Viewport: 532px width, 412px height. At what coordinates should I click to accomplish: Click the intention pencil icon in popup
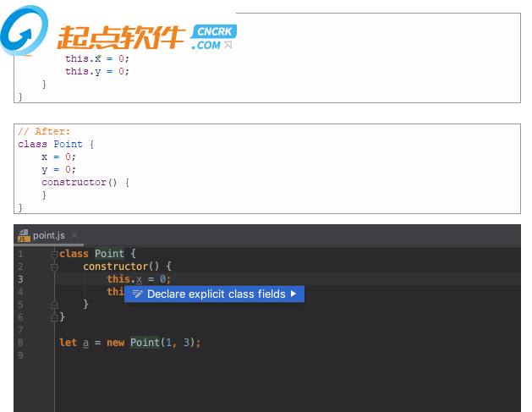137,294
